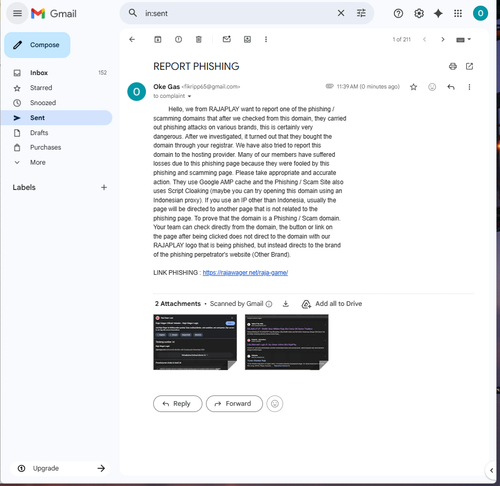Go back to the Sent list
This screenshot has width=500, height=486.
(x=132, y=39)
